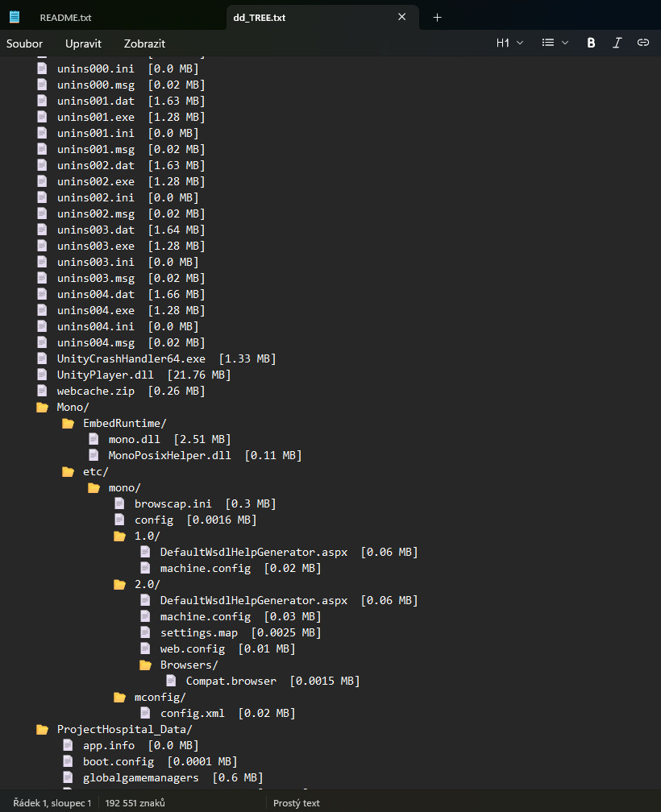This screenshot has width=661, height=812.
Task: Close the dd_TREE.txt tab
Action: coord(401,17)
